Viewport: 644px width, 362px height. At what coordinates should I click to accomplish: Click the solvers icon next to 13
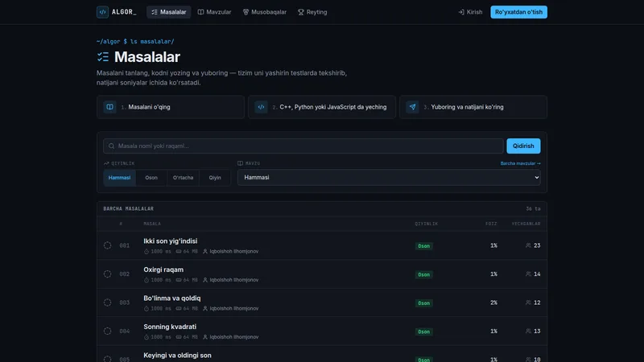528,331
